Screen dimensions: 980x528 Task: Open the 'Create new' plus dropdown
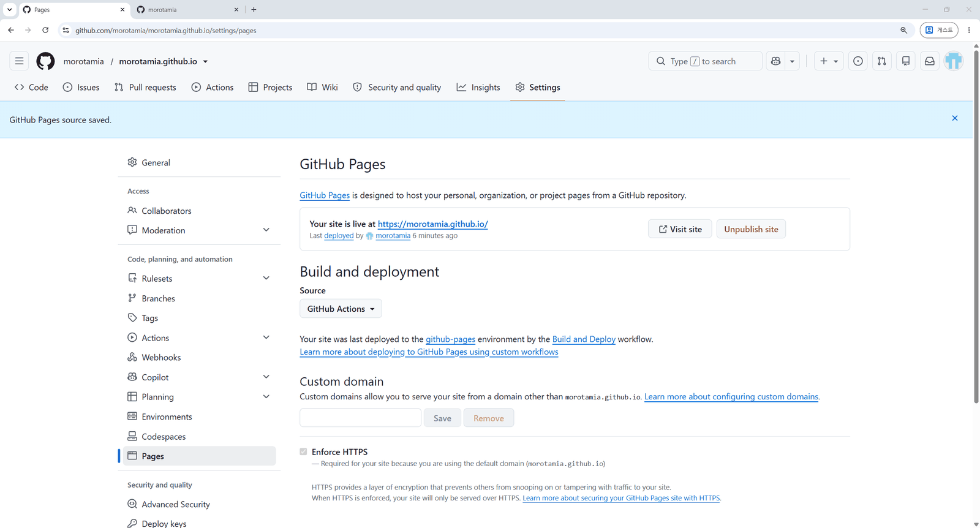pos(829,61)
